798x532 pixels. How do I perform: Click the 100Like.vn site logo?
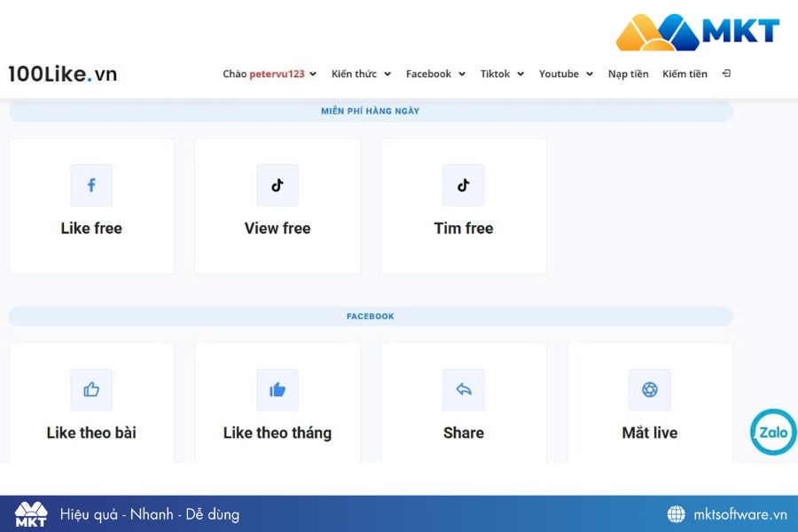click(x=63, y=74)
